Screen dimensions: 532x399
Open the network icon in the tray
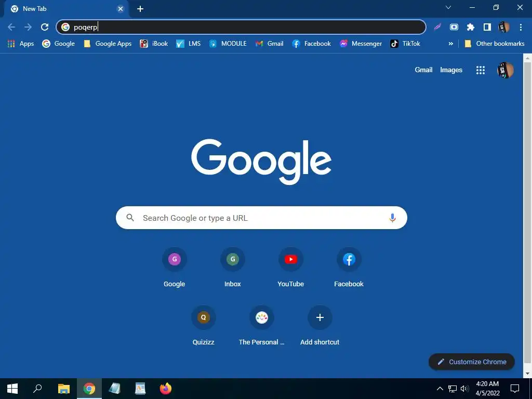click(453, 389)
